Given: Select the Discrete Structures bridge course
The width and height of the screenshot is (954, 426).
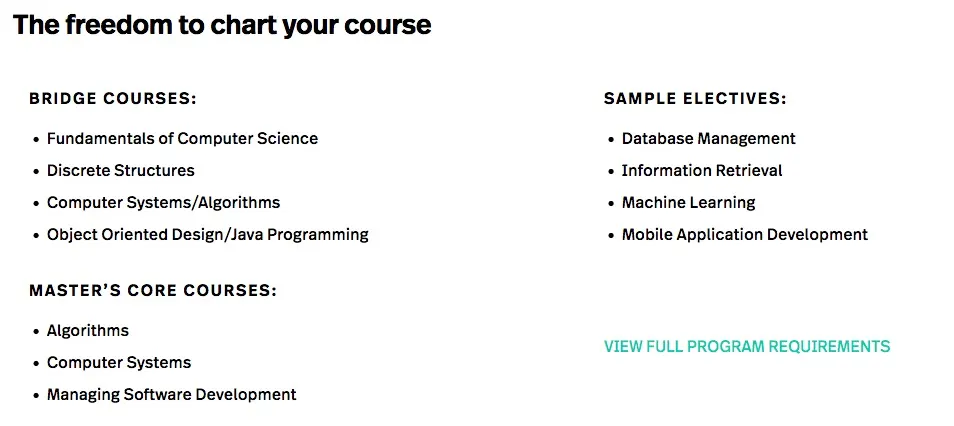Looking at the screenshot, I should (120, 171).
